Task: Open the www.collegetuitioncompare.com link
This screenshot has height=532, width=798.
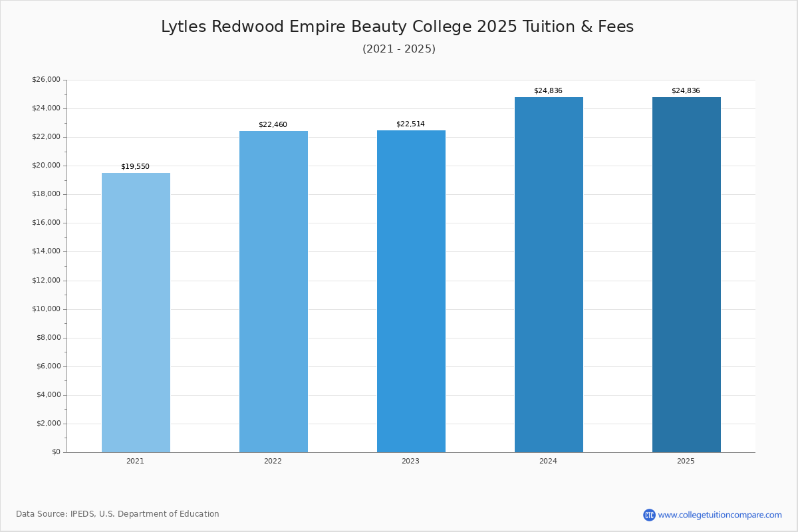Action: pyautogui.click(x=720, y=515)
